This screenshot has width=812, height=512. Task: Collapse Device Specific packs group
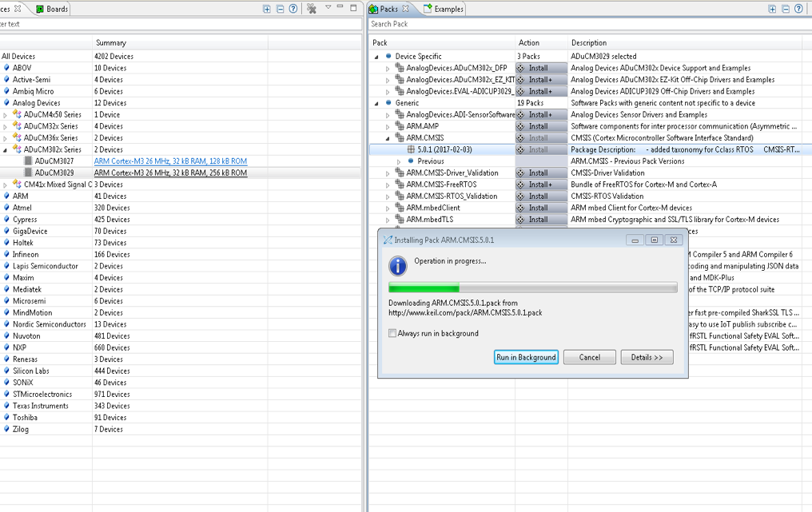tap(376, 57)
